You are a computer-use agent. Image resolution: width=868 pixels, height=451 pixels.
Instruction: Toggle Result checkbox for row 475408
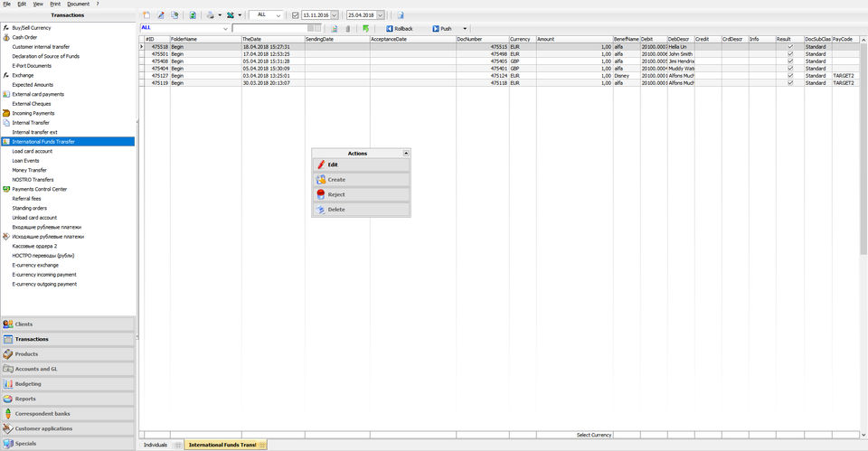[x=790, y=61]
